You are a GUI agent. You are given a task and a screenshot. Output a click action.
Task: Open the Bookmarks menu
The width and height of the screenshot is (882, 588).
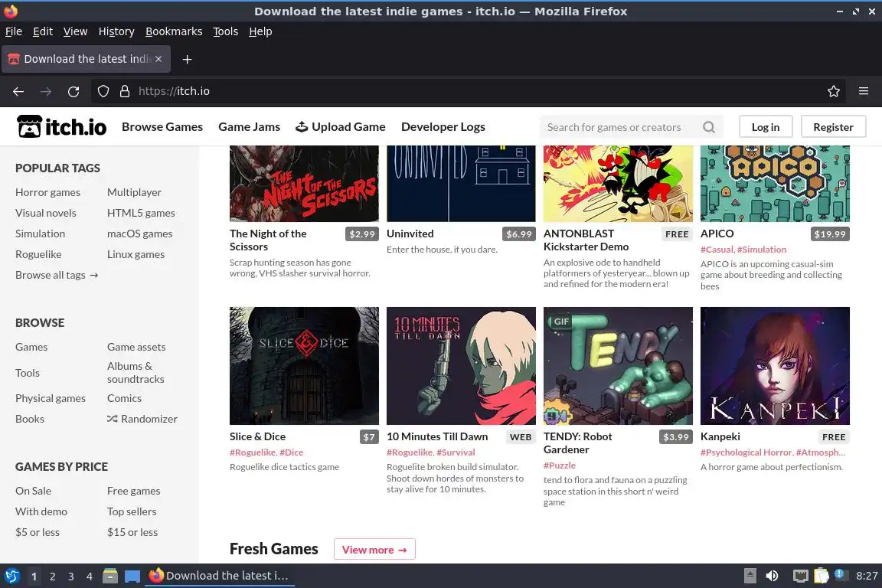[x=174, y=31]
